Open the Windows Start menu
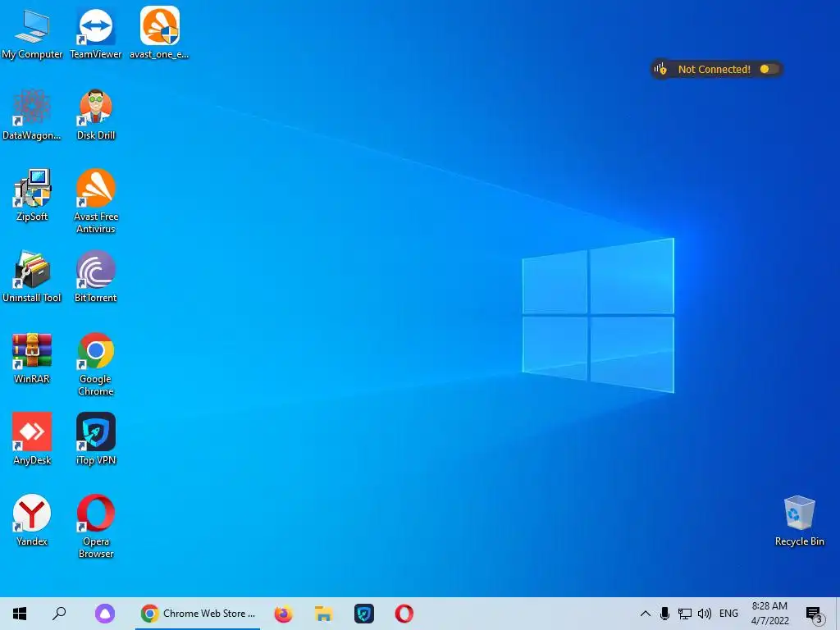The height and width of the screenshot is (630, 840). coord(20,614)
